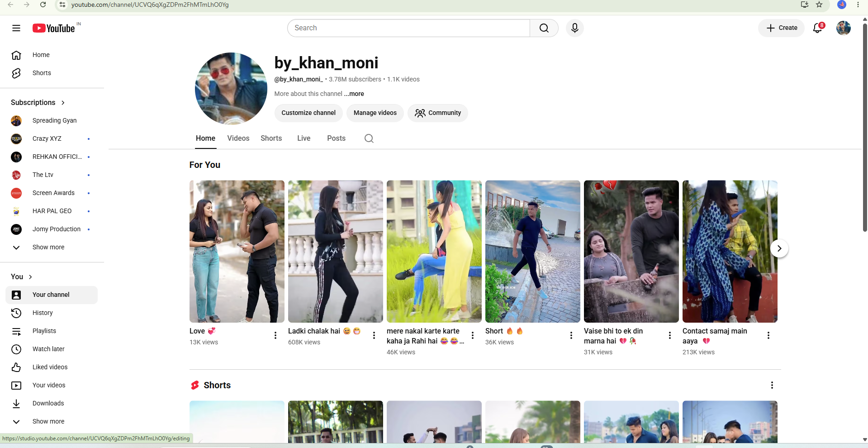Image resolution: width=868 pixels, height=448 pixels.
Task: Open options for 'Love' video
Action: [x=275, y=335]
